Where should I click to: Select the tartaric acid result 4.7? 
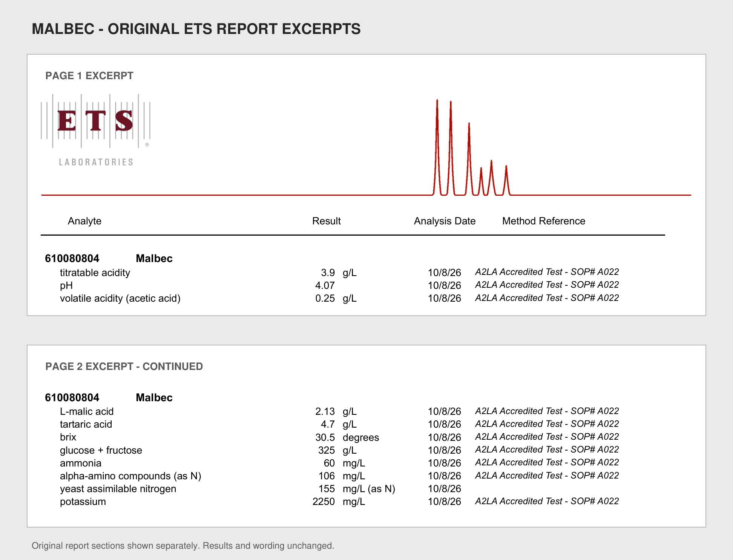point(328,424)
